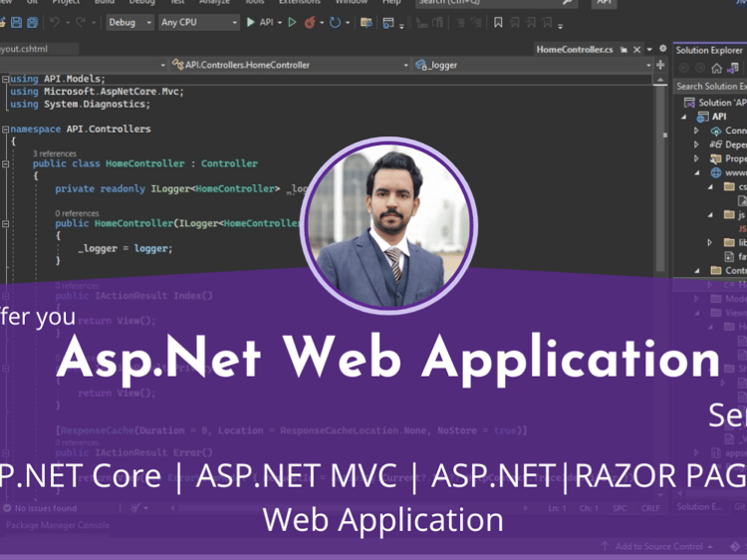Click the CRLF line ending indicator

coord(650,508)
